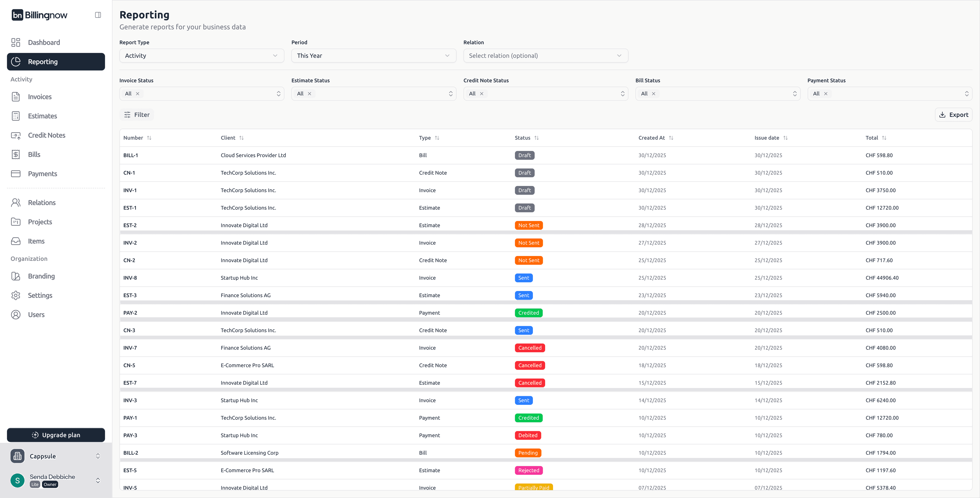The image size is (980, 498).
Task: Click the Bills dollar receipt icon
Action: point(16,154)
